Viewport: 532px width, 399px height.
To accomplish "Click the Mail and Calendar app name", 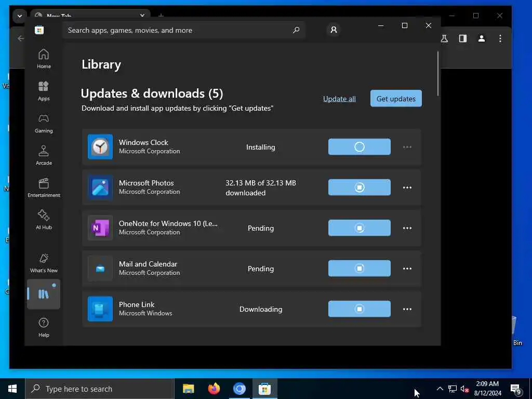I will tap(148, 264).
